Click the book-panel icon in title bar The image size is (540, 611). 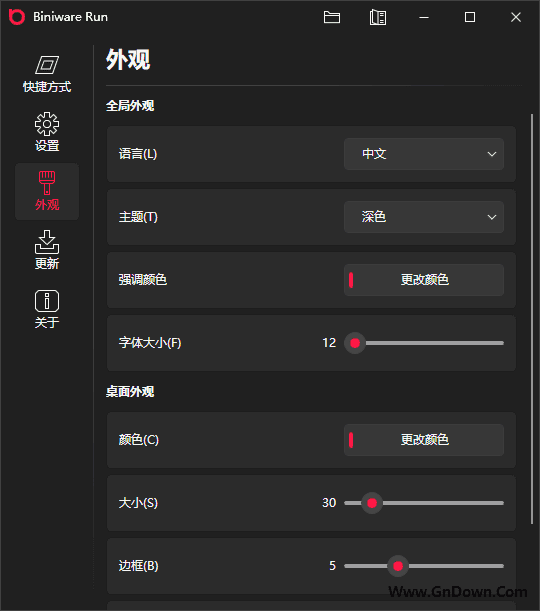[x=378, y=17]
